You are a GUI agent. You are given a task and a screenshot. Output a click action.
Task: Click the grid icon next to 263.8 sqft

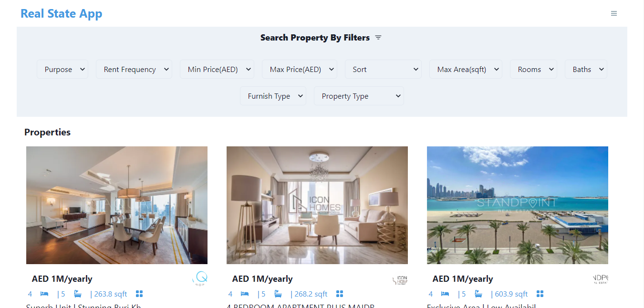[139, 294]
